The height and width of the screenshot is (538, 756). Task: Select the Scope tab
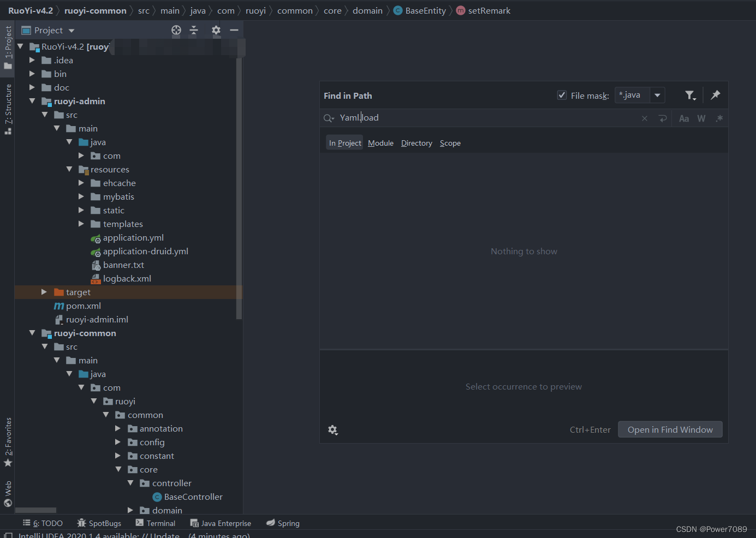tap(450, 143)
